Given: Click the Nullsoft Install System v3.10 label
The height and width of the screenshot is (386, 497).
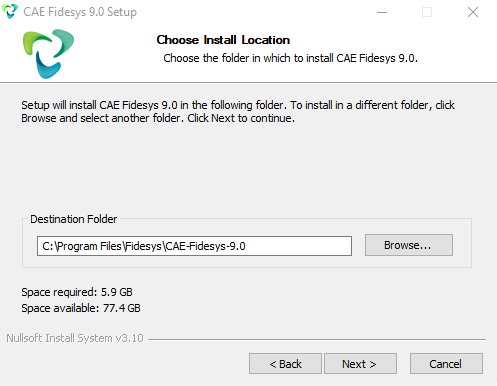Looking at the screenshot, I should [x=75, y=338].
